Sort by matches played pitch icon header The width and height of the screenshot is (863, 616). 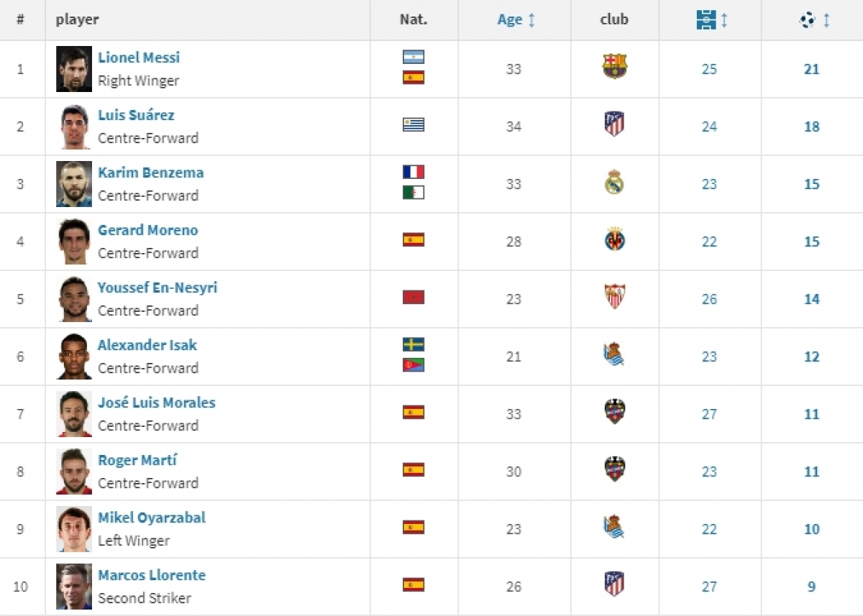pyautogui.click(x=712, y=20)
